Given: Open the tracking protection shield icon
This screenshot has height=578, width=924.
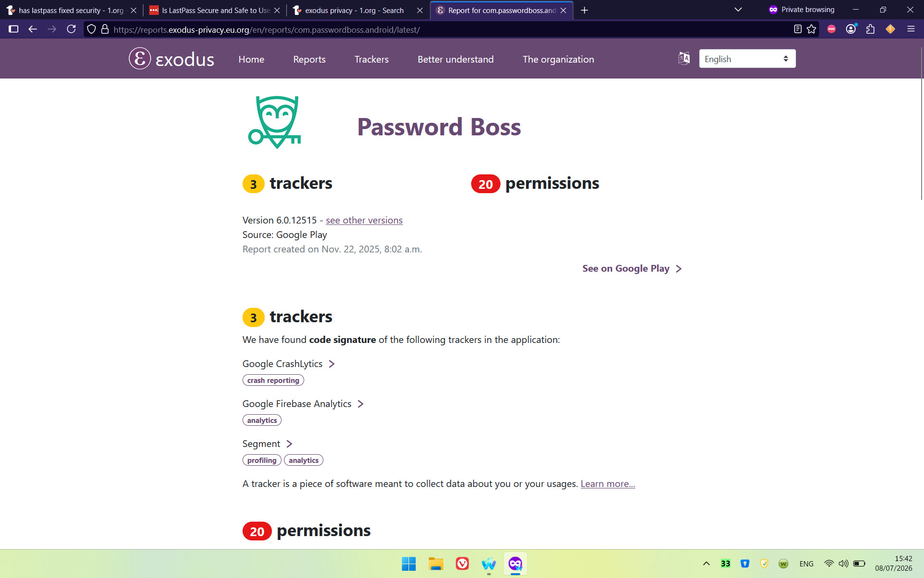Looking at the screenshot, I should [x=91, y=29].
